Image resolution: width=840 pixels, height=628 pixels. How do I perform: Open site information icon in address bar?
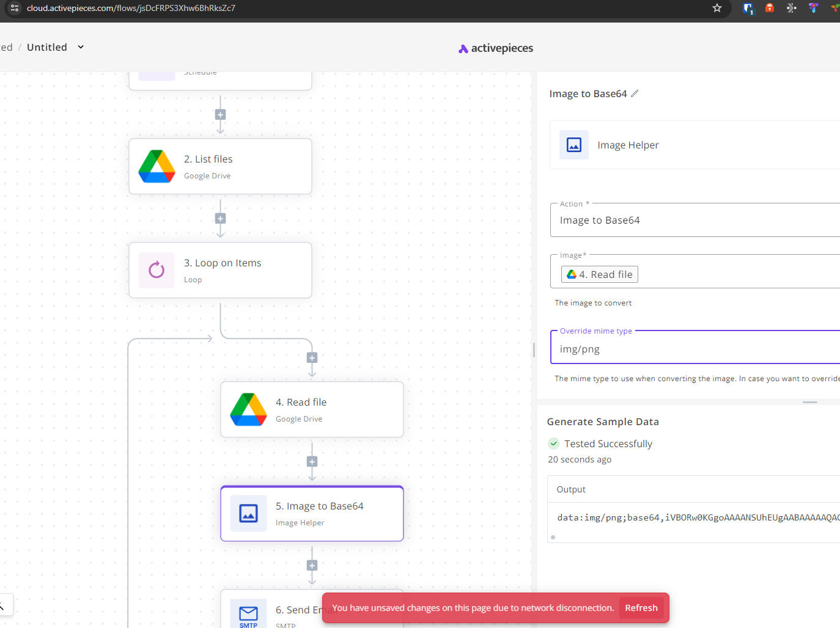pos(15,8)
